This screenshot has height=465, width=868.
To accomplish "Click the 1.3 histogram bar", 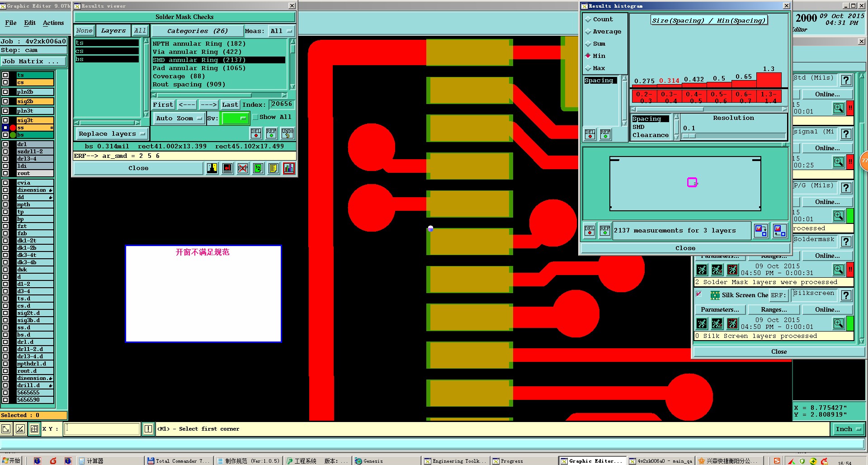I will 769,80.
